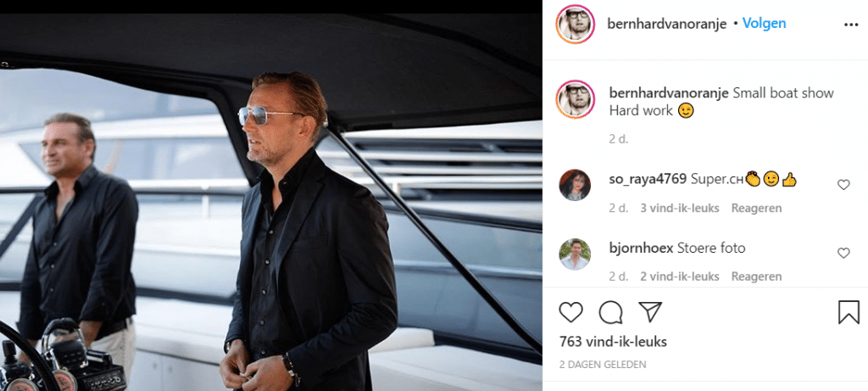The width and height of the screenshot is (868, 391).
Task: Open bjornhoex's profile avatar
Action: tap(575, 254)
